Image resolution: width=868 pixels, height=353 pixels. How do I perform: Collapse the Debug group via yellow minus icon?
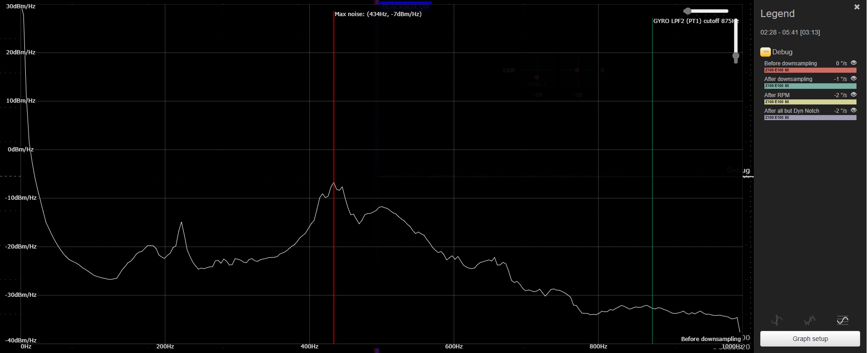pos(765,52)
